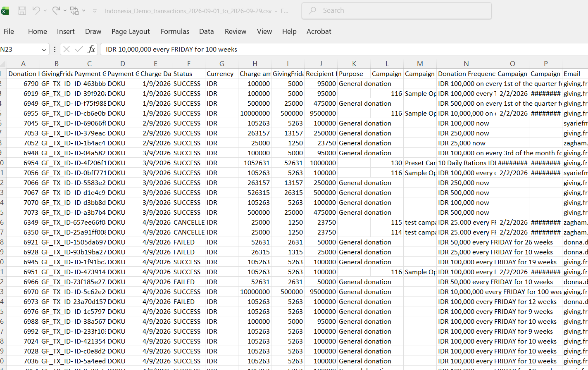
Task: Open the Draw tab
Action: coord(93,31)
